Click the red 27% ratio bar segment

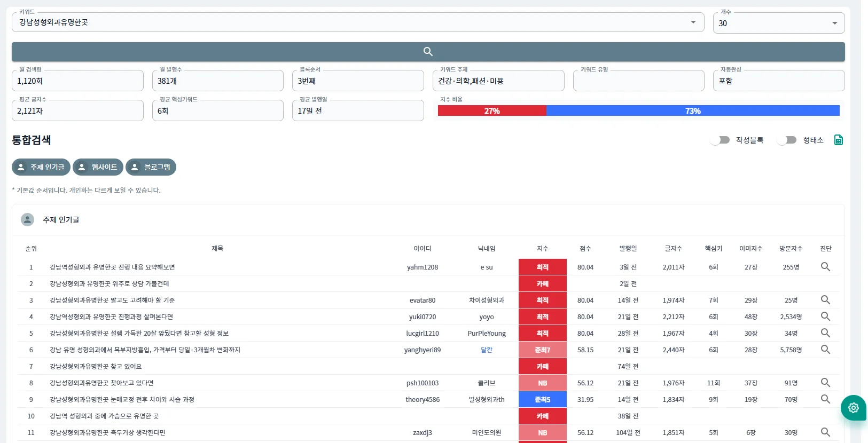point(491,111)
